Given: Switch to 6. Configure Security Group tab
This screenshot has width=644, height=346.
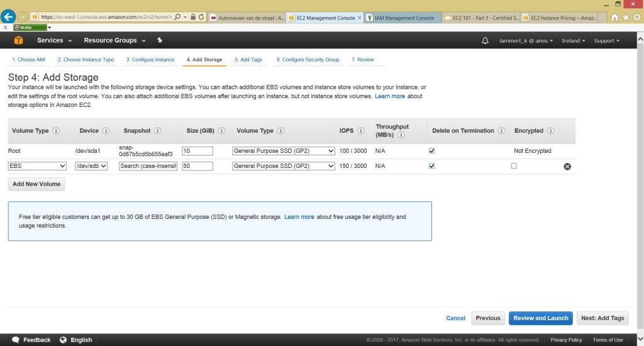Looking at the screenshot, I should point(308,60).
